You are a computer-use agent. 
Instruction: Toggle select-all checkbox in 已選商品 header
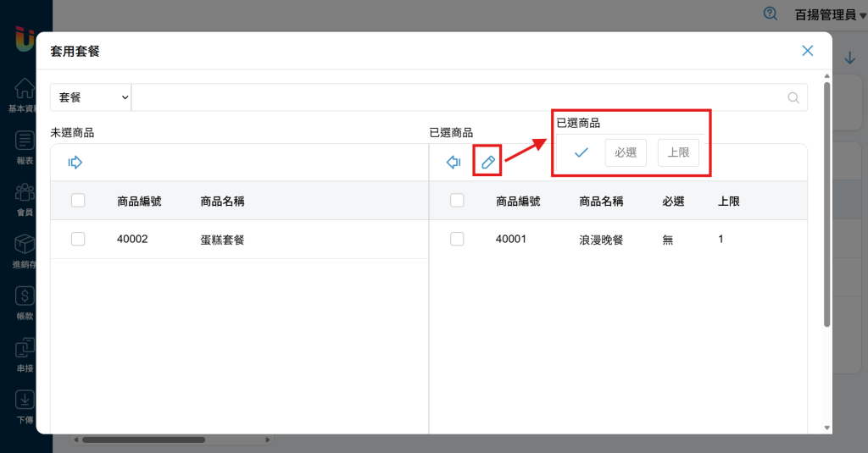pyautogui.click(x=457, y=201)
